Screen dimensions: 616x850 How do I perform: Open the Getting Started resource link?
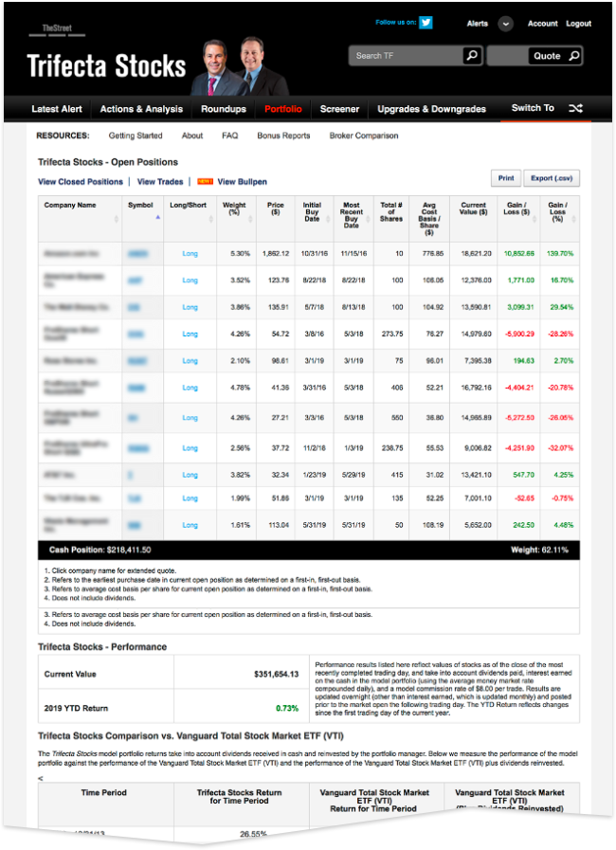[135, 136]
